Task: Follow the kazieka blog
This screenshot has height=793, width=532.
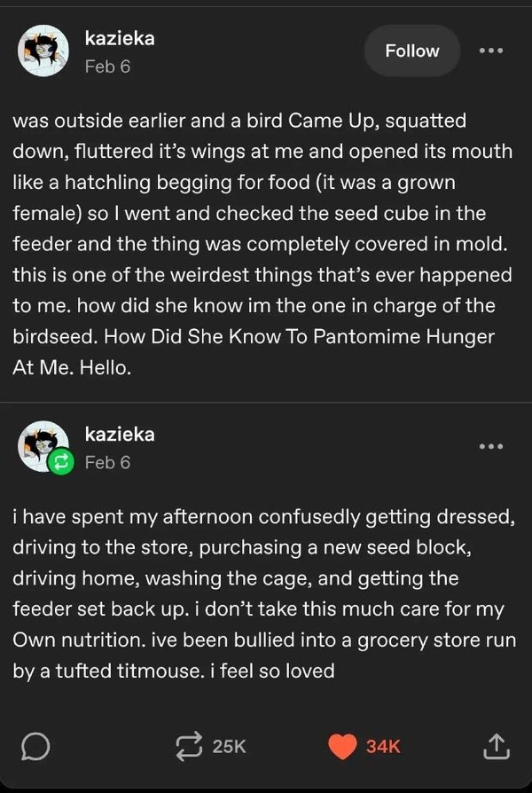Action: [x=412, y=51]
